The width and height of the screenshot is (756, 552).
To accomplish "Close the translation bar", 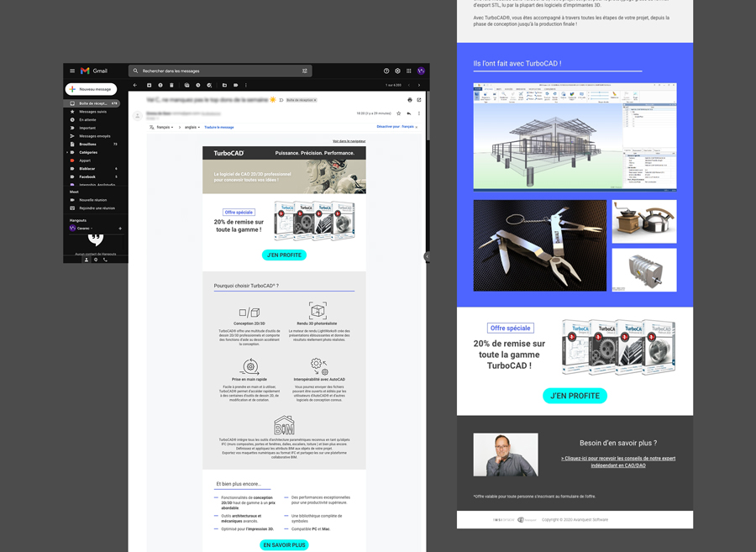I will coord(417,127).
